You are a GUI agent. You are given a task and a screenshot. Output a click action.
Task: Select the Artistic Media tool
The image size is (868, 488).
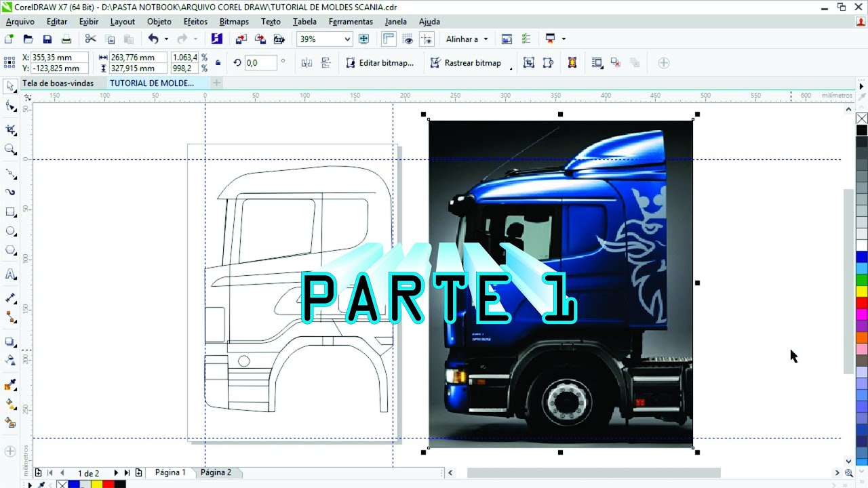[x=10, y=192]
